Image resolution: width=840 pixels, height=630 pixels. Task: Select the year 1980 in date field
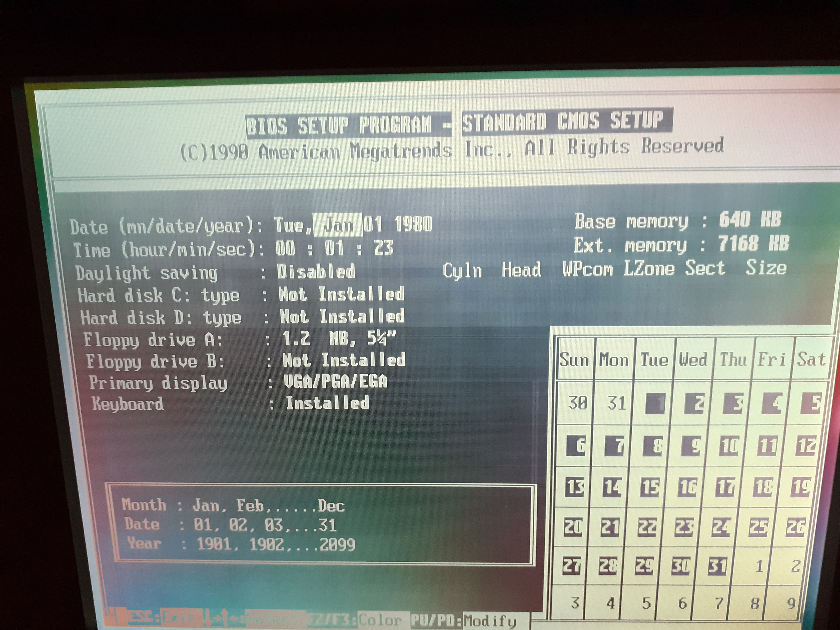point(413,224)
